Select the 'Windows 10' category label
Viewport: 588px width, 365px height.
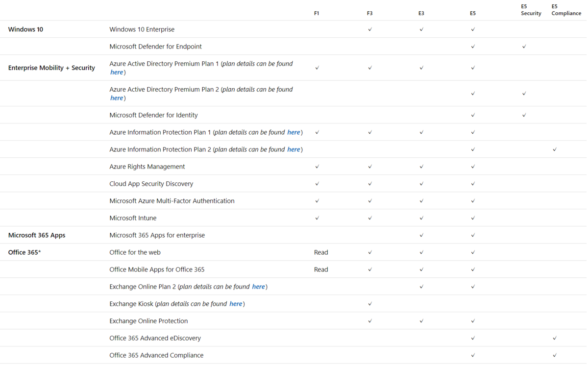coord(25,29)
